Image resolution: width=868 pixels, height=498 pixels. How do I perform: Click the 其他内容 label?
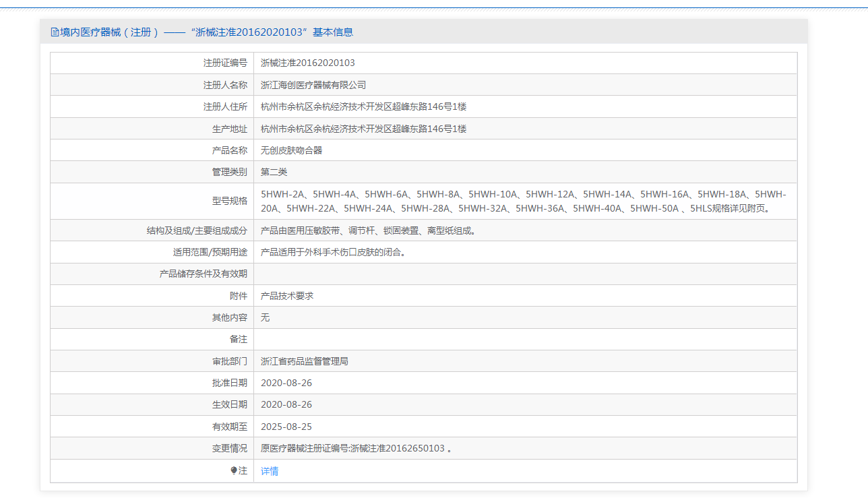230,317
